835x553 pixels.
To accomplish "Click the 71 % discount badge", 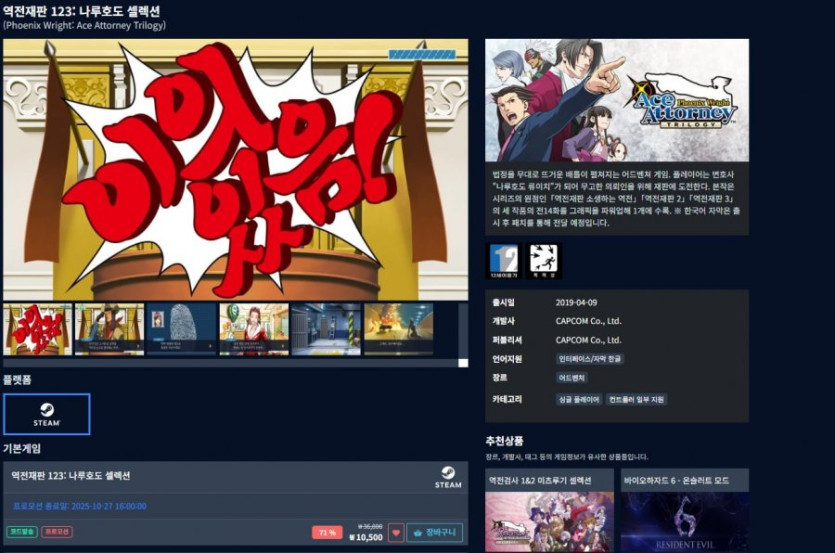I will 326,533.
